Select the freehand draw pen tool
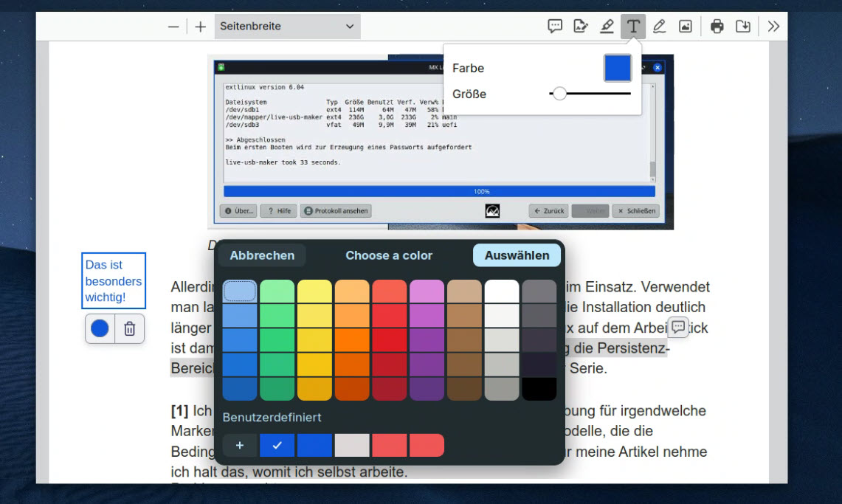Screen dimensions: 842x504 click(659, 27)
